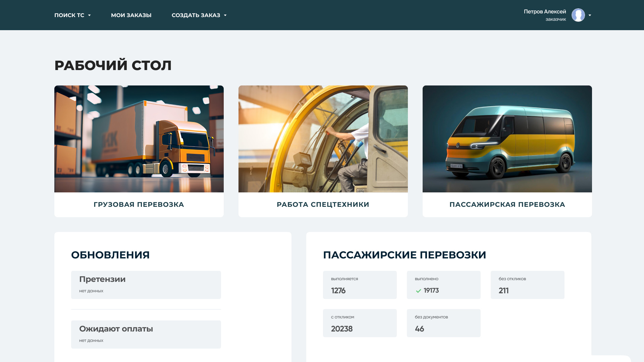The image size is (644, 362).
Task: Open the ПОИСК ТС menu
Action: 69,15
